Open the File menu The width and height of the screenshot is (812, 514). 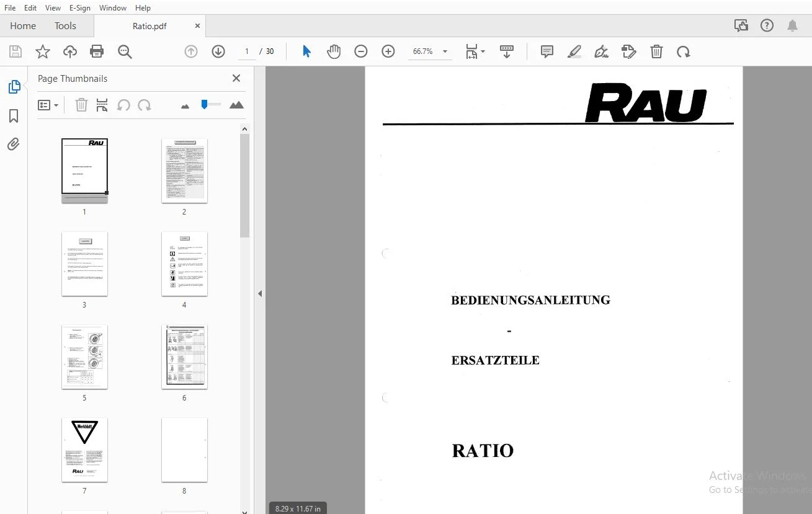coord(10,8)
